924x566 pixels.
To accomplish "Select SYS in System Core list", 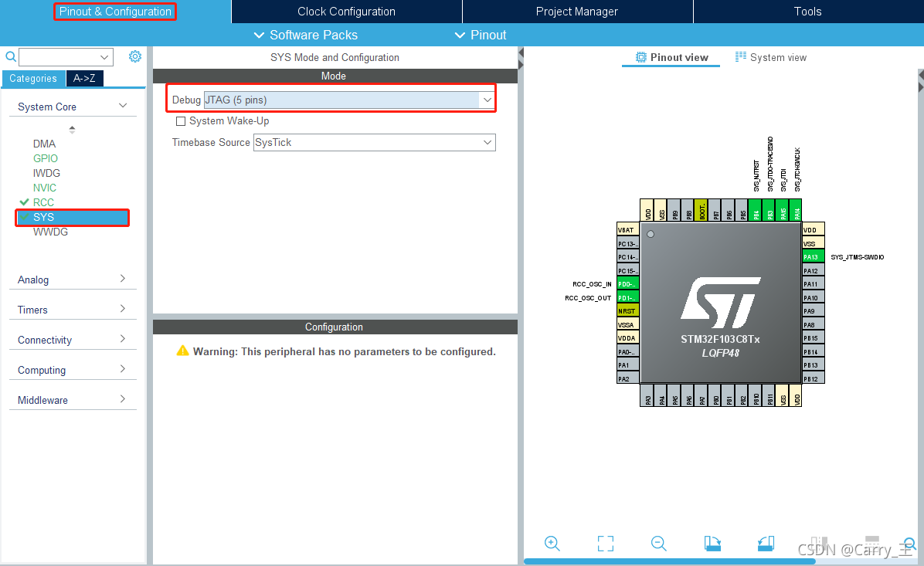I will coord(72,217).
